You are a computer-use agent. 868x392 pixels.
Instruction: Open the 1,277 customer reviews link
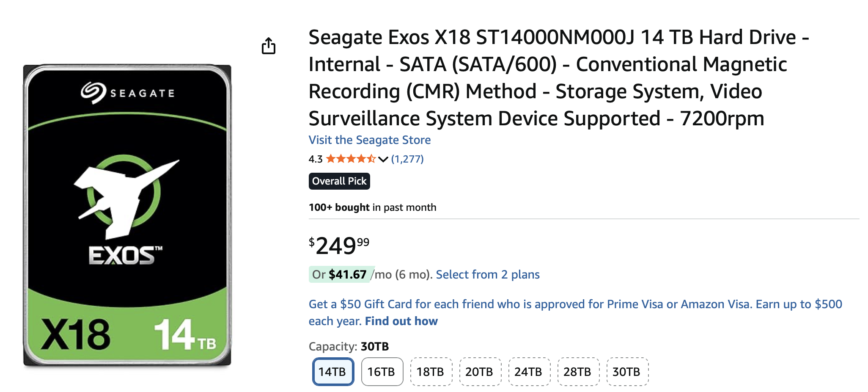coord(407,159)
